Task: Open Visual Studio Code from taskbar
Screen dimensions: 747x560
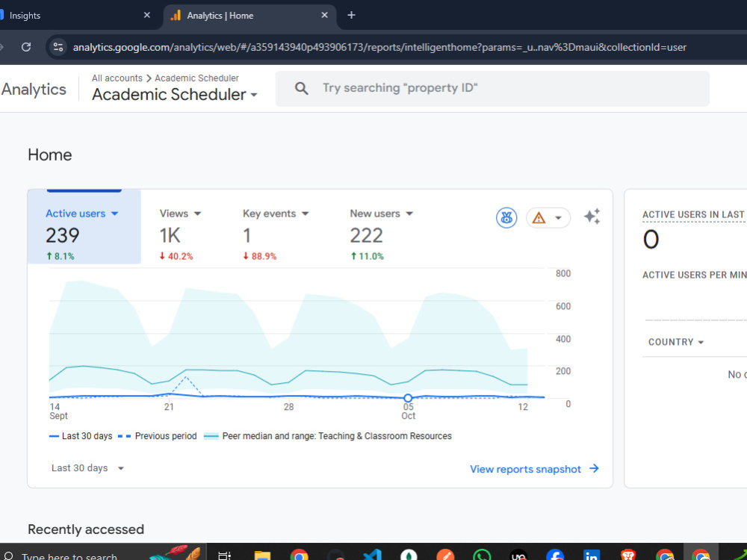Action: 372,556
